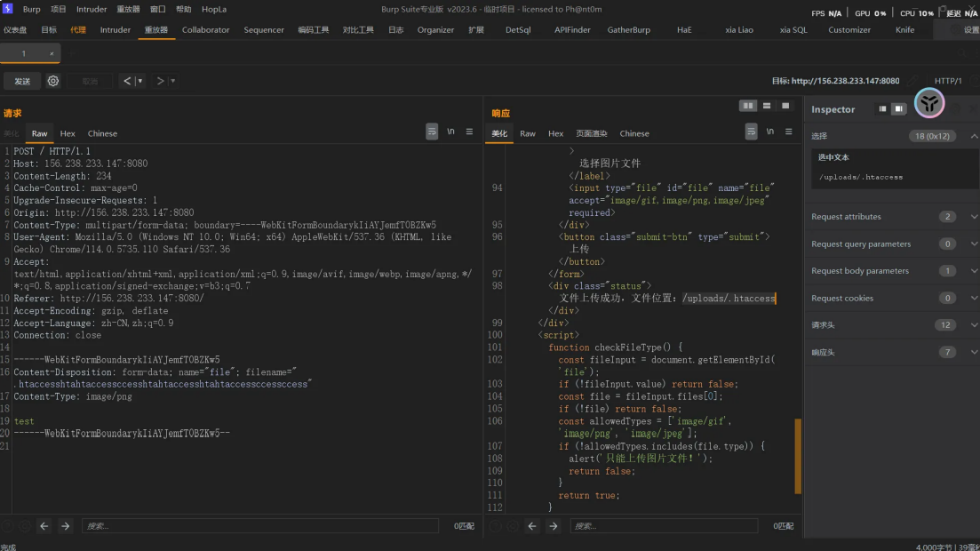Click the request search input field
This screenshot has height=551, width=980.
[x=259, y=526]
